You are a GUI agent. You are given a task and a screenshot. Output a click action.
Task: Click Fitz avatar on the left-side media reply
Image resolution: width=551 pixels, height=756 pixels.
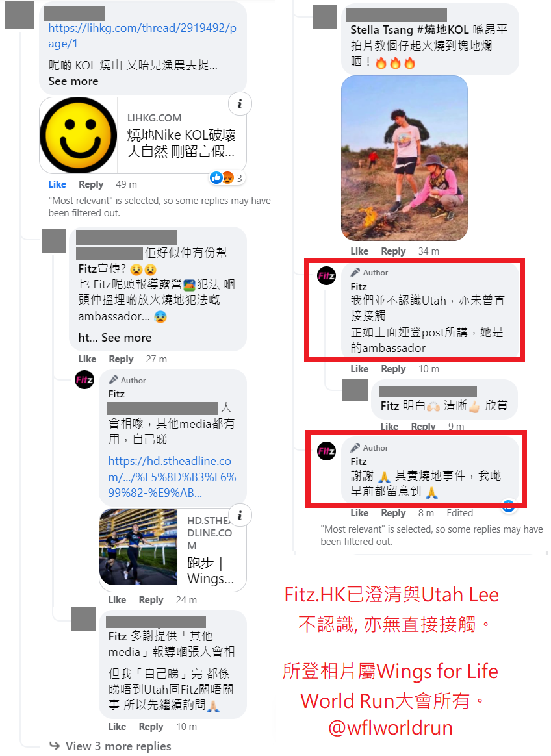click(x=84, y=380)
